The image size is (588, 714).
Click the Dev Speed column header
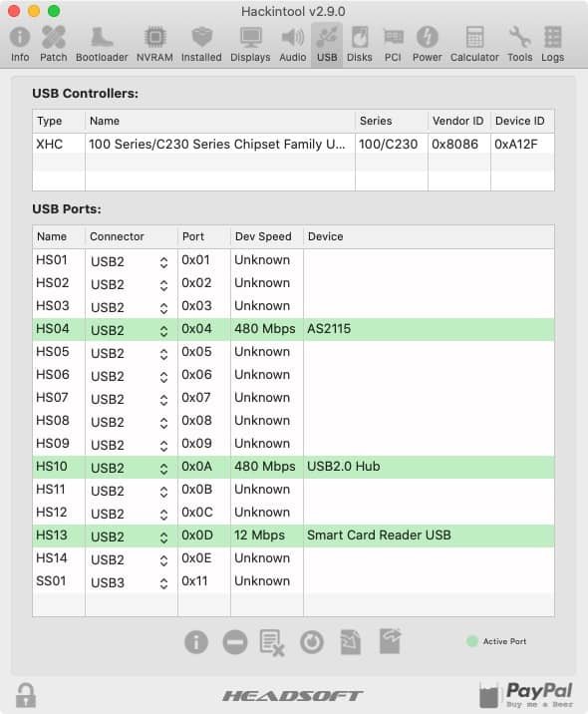click(x=267, y=236)
